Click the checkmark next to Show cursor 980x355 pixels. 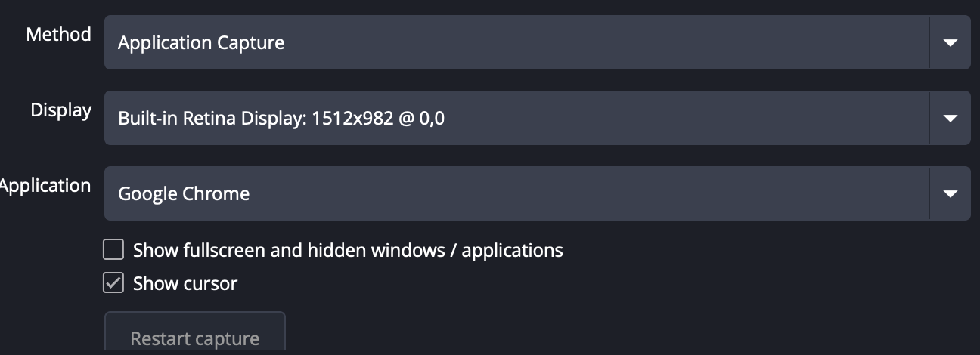(x=113, y=283)
